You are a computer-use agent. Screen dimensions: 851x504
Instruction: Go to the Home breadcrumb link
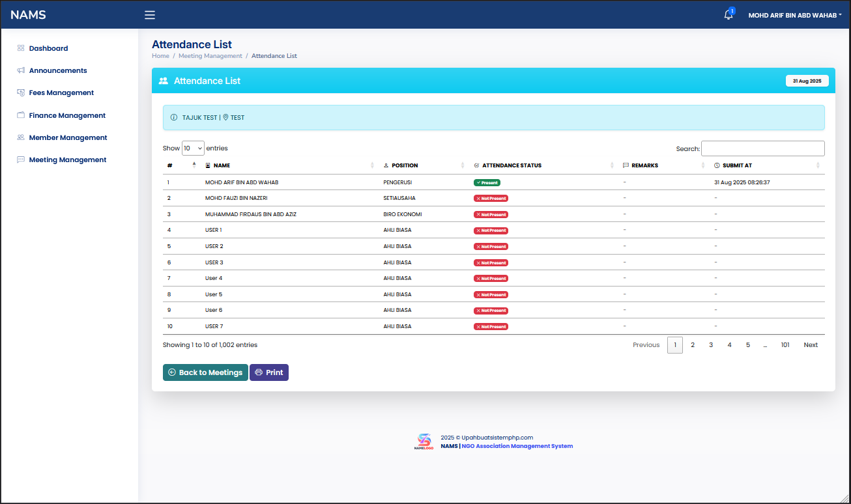[x=160, y=56]
